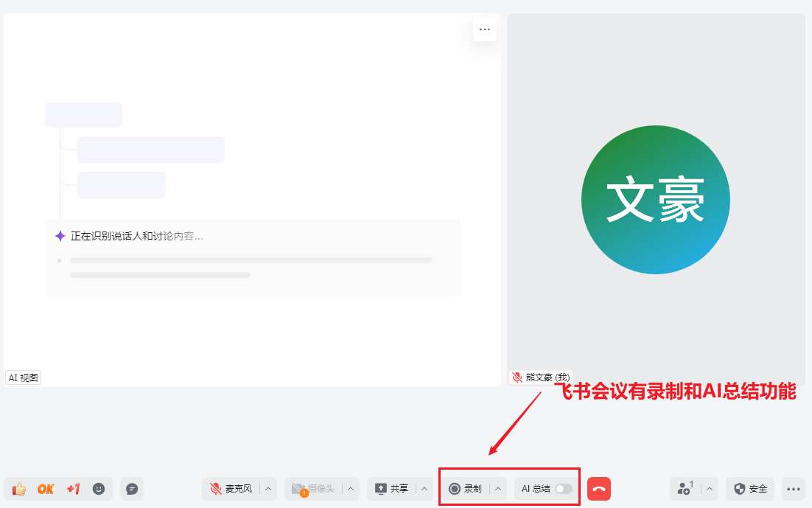Send the OK reaction

[46, 489]
